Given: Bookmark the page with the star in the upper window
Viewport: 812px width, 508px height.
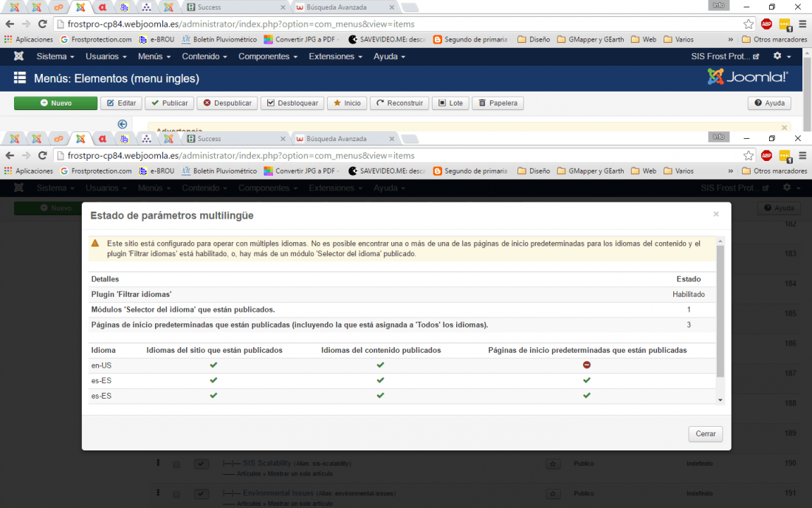Looking at the screenshot, I should (749, 24).
